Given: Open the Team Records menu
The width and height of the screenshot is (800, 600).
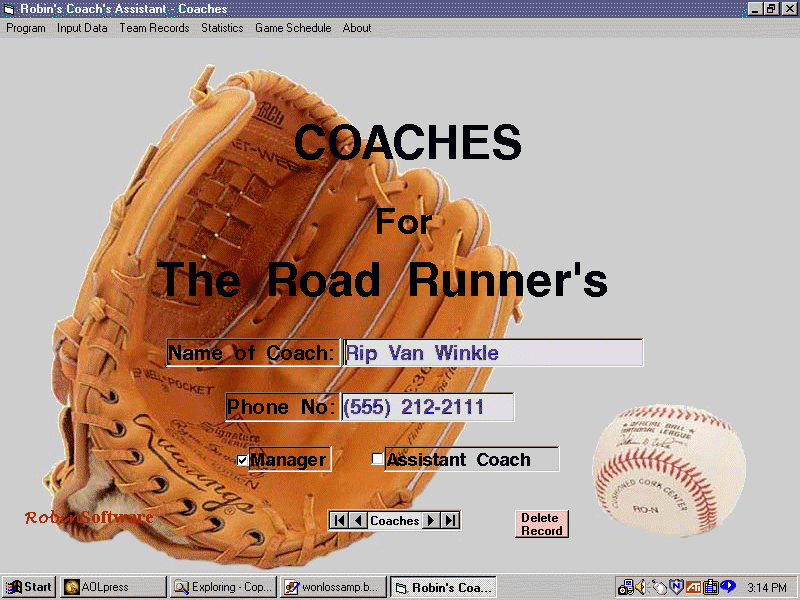Looking at the screenshot, I should (154, 28).
